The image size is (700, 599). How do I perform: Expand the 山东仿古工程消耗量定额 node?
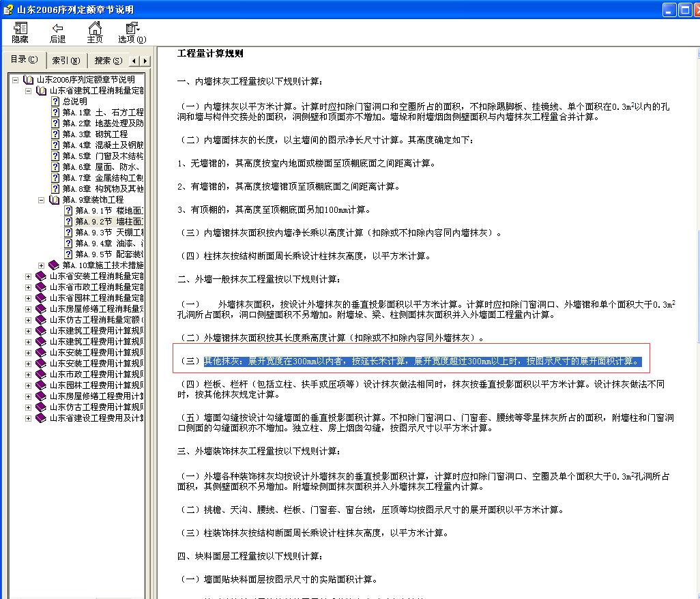(x=28, y=320)
